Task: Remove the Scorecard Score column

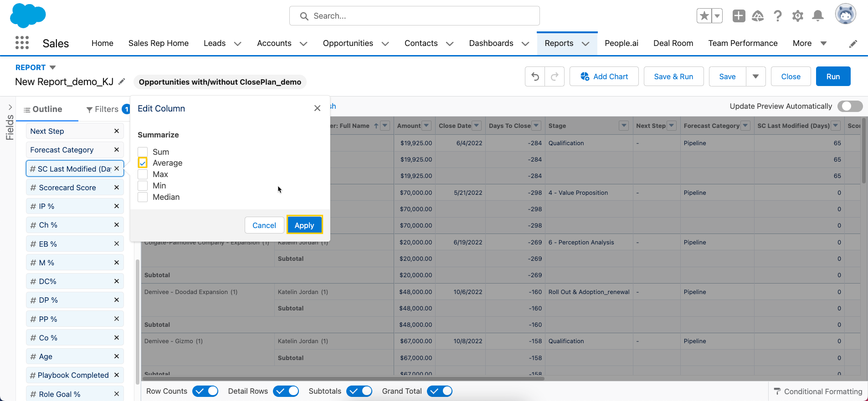Action: [x=117, y=188]
